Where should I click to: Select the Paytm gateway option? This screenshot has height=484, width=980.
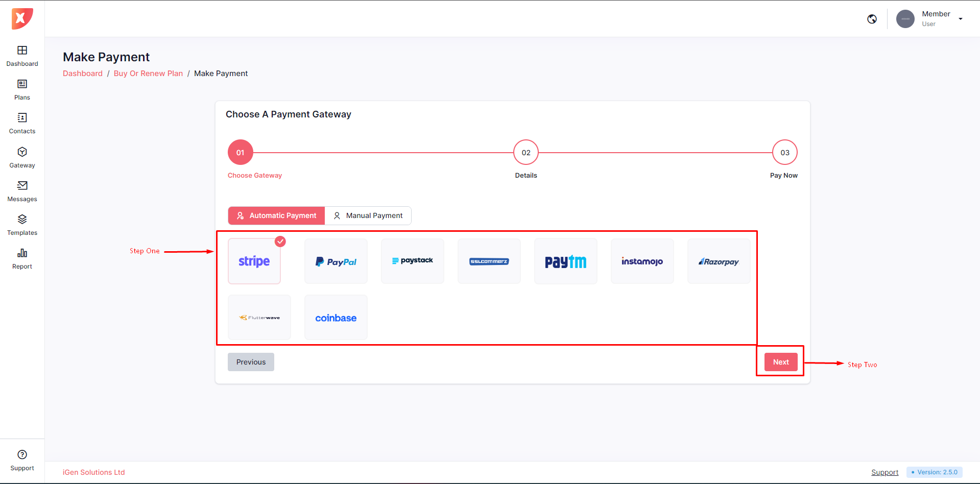click(565, 261)
